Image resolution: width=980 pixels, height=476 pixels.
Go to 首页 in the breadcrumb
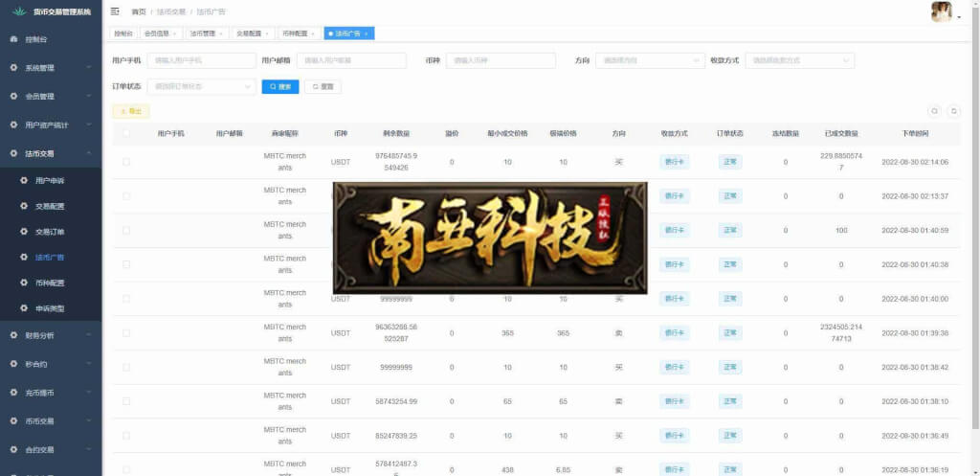pyautogui.click(x=139, y=11)
